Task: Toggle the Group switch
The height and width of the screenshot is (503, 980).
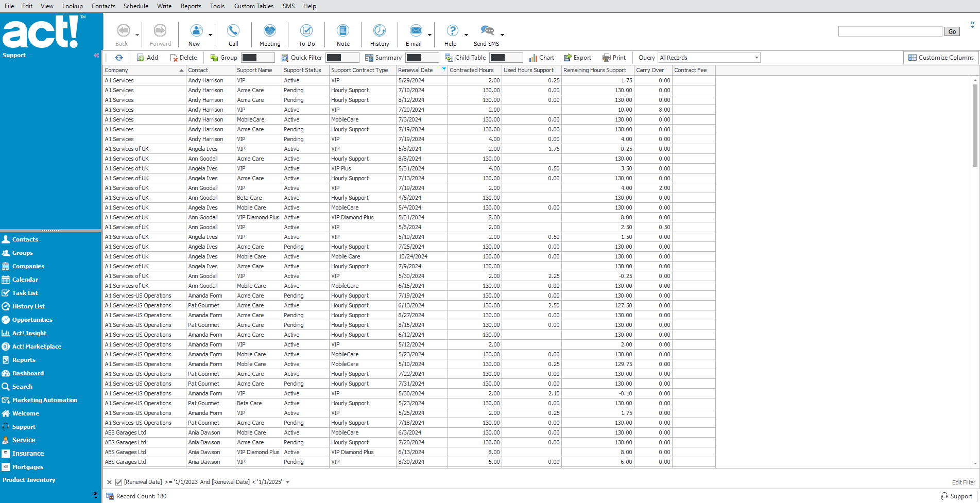Action: 258,58
